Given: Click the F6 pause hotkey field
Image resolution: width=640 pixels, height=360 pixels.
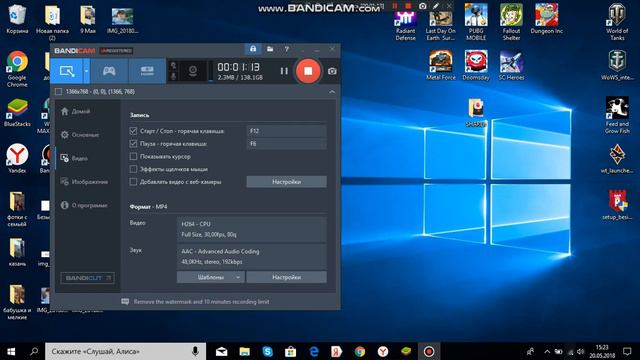Looking at the screenshot, I should 287,144.
